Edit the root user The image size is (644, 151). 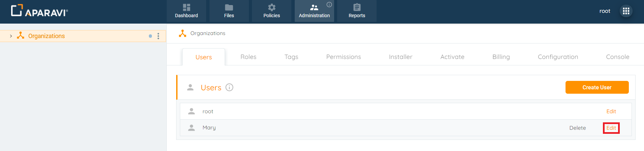pos(611,112)
